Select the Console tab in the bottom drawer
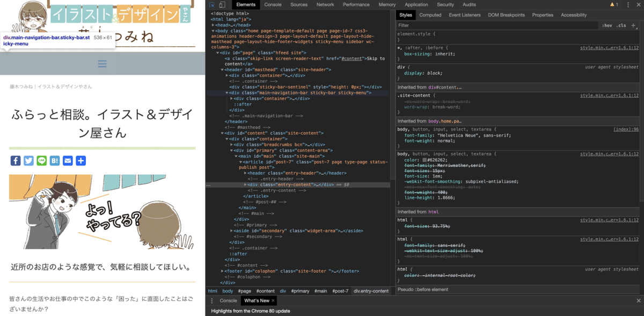Viewport: 644px width, 316px height. [x=228, y=300]
